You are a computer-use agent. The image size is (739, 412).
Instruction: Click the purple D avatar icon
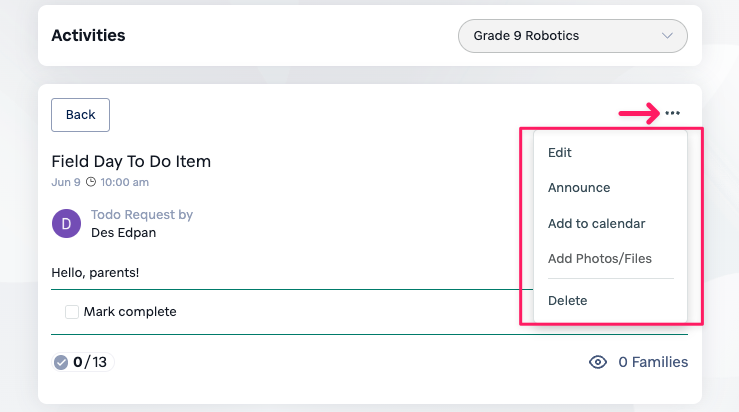click(66, 224)
